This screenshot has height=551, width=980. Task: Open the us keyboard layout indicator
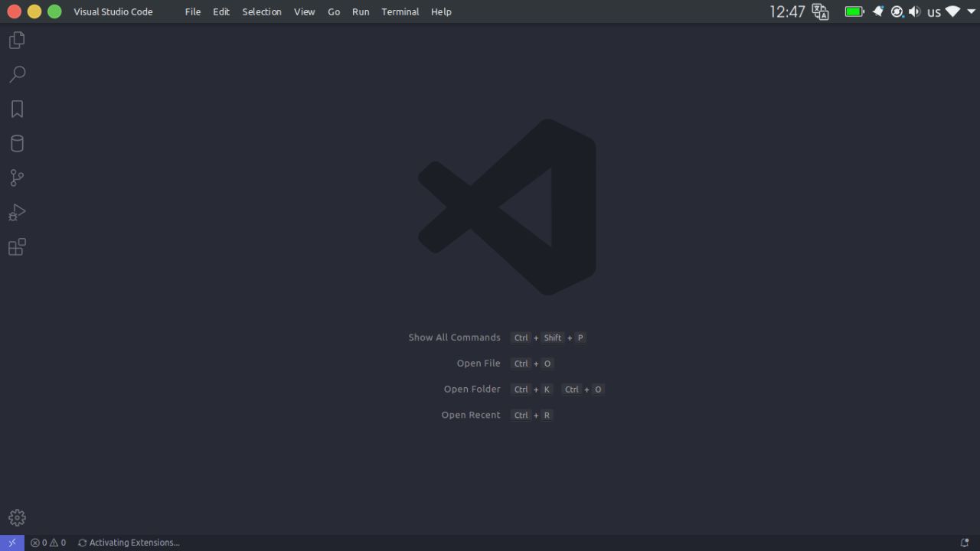tap(934, 12)
